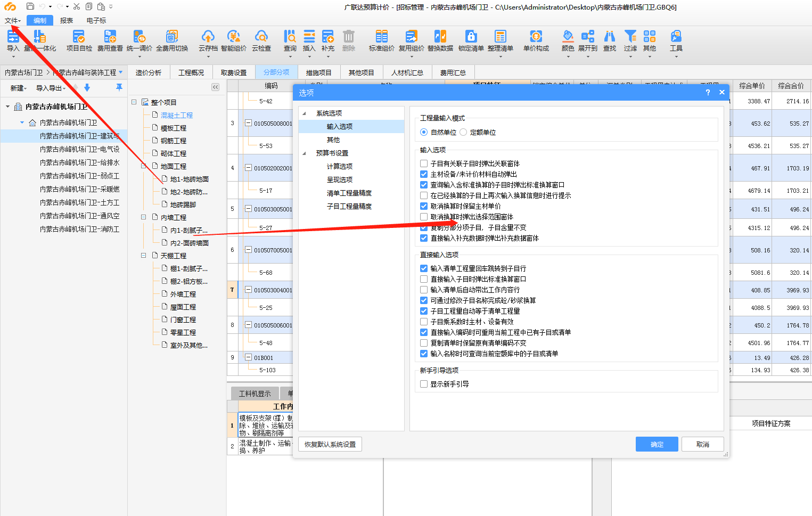Collapse the 内蒙古赤峰机场门卫 root project node
Viewport: 812px width, 516px height.
click(7, 107)
